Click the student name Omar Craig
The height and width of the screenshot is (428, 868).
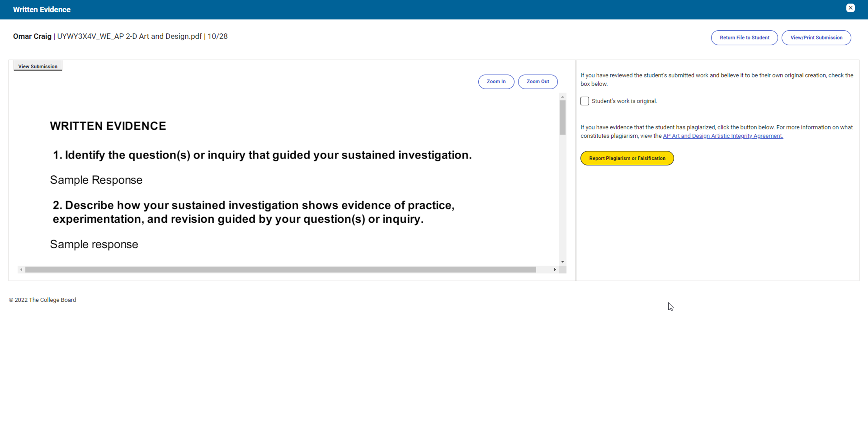32,36
